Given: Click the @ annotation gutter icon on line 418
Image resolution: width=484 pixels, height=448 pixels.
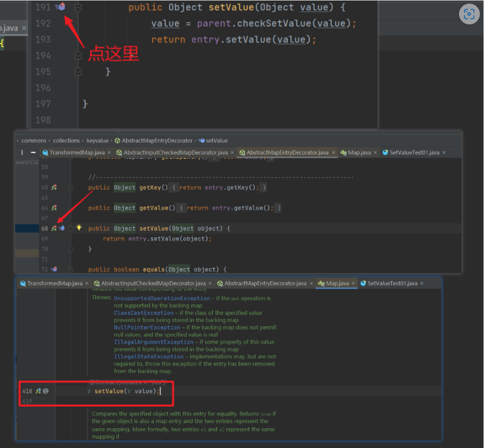Looking at the screenshot, I should pos(46,391).
